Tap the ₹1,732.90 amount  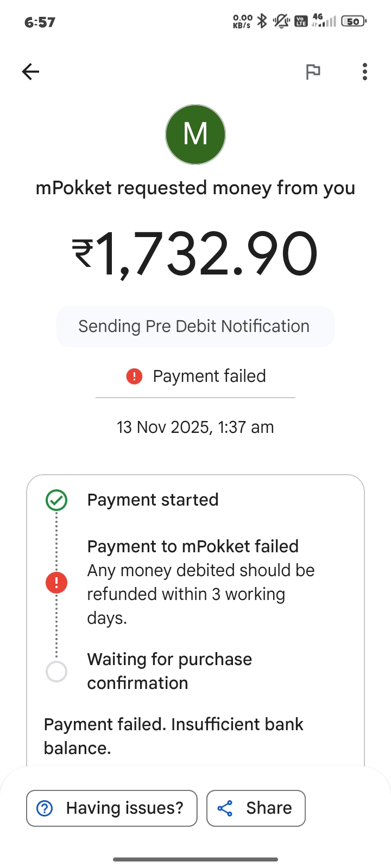click(195, 254)
